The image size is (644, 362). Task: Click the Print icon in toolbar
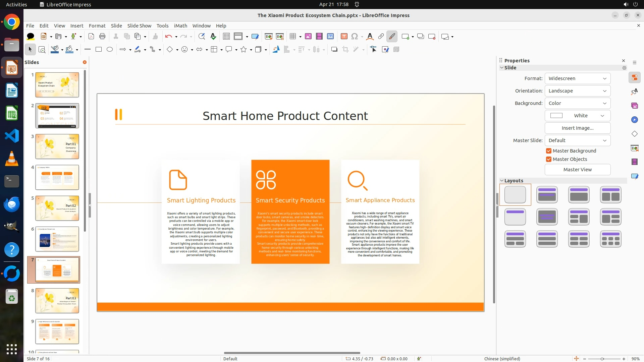102,37
